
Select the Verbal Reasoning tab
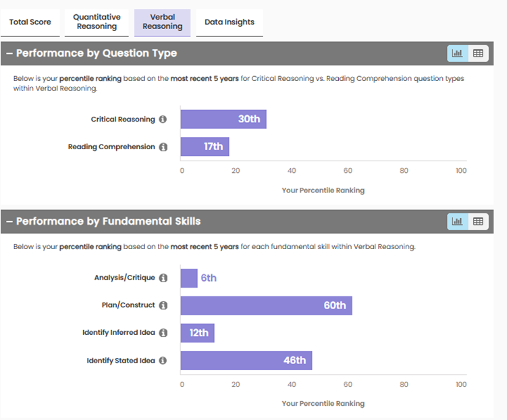tap(162, 22)
